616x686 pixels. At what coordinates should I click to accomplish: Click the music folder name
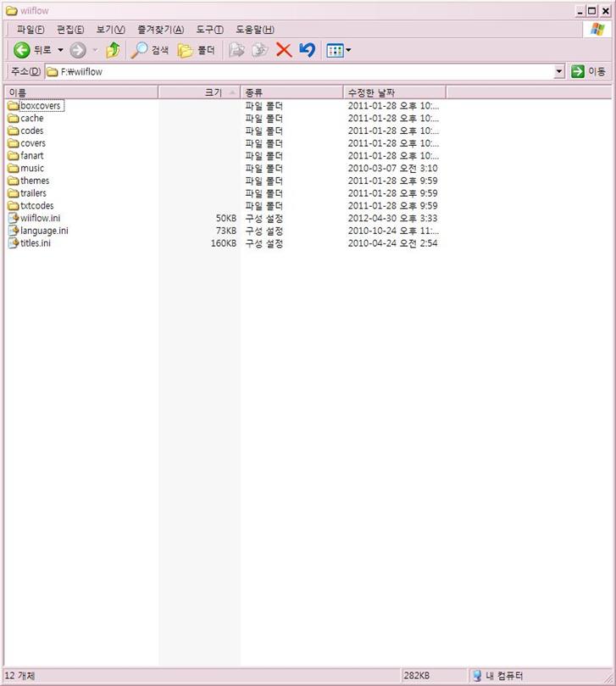pos(32,168)
